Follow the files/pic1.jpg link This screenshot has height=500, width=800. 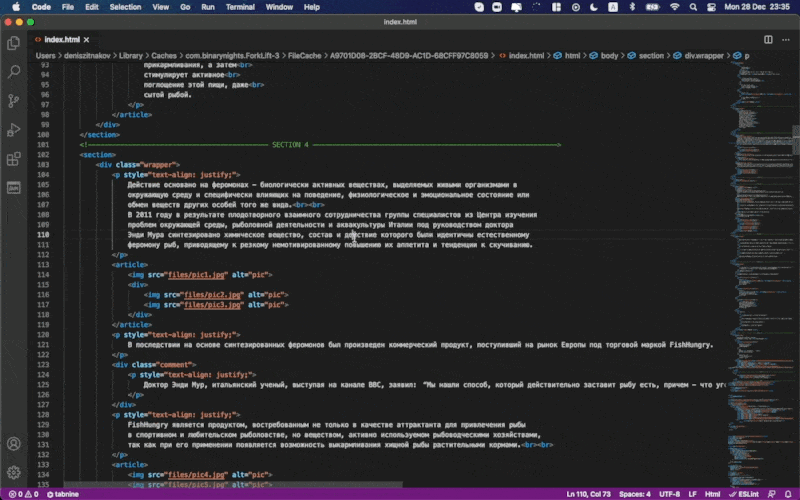[196, 274]
